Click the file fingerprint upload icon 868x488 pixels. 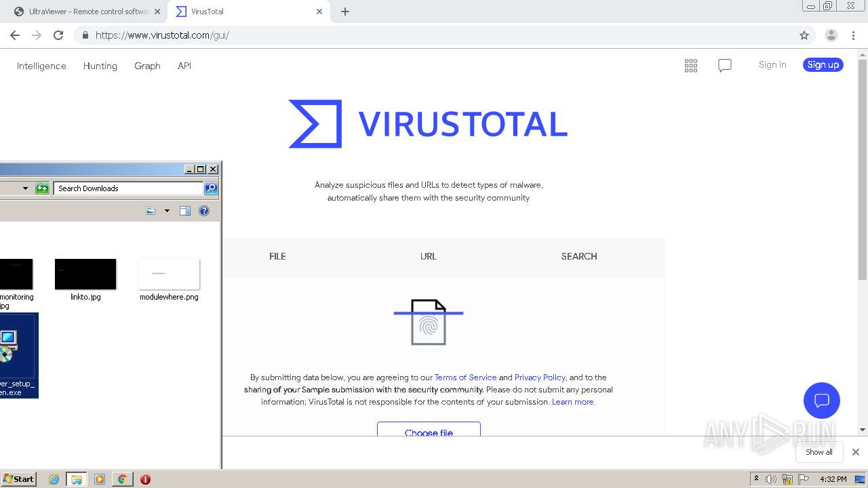pos(429,322)
